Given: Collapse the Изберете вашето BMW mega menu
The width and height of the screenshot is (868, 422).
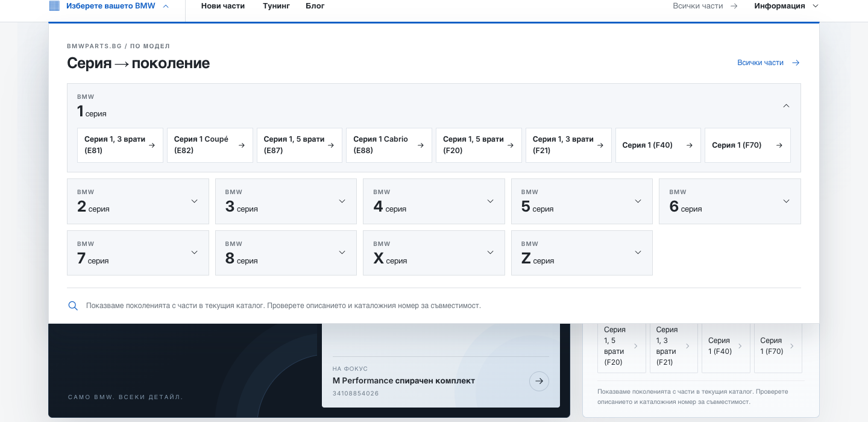Looking at the screenshot, I should tap(108, 6).
